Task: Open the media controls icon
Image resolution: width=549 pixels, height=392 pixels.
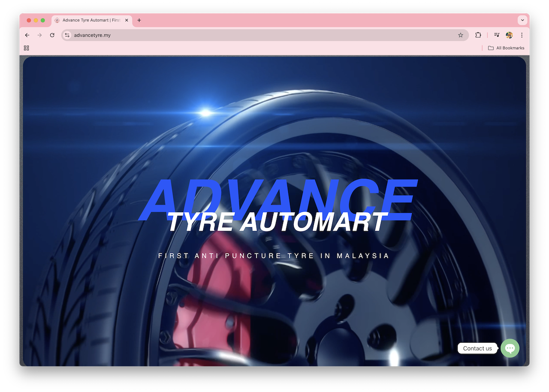Action: (497, 35)
